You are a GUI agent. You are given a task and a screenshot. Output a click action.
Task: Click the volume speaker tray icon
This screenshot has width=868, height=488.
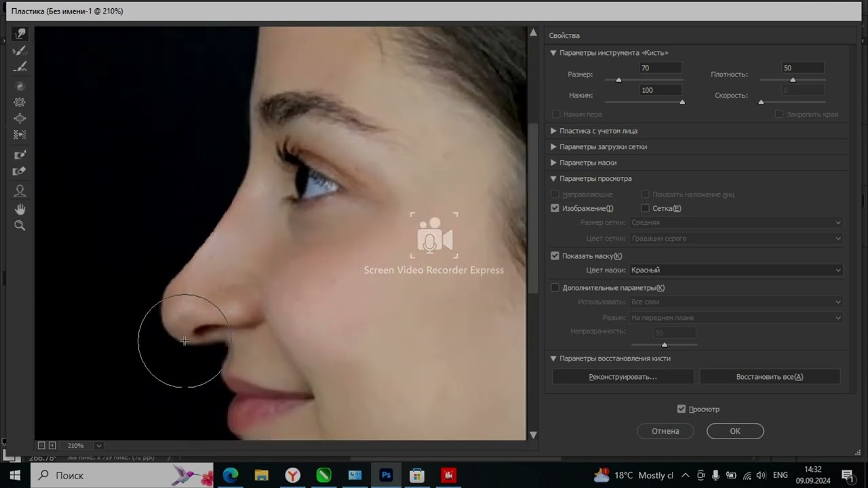(761, 475)
